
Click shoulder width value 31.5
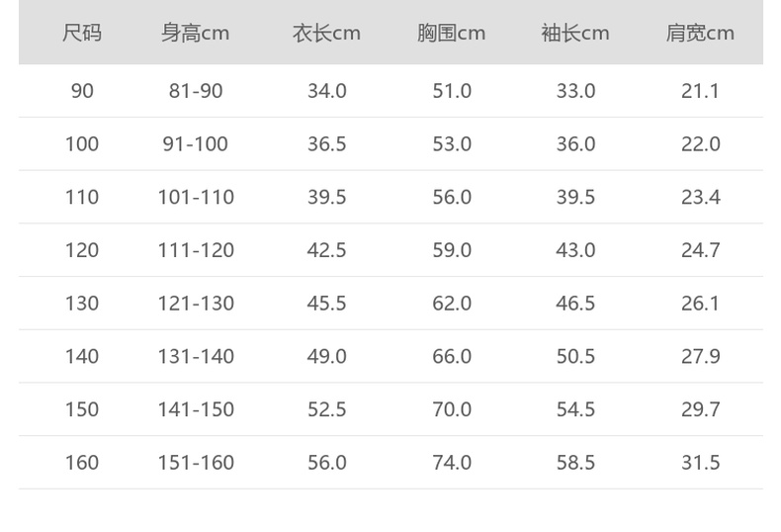tap(700, 463)
